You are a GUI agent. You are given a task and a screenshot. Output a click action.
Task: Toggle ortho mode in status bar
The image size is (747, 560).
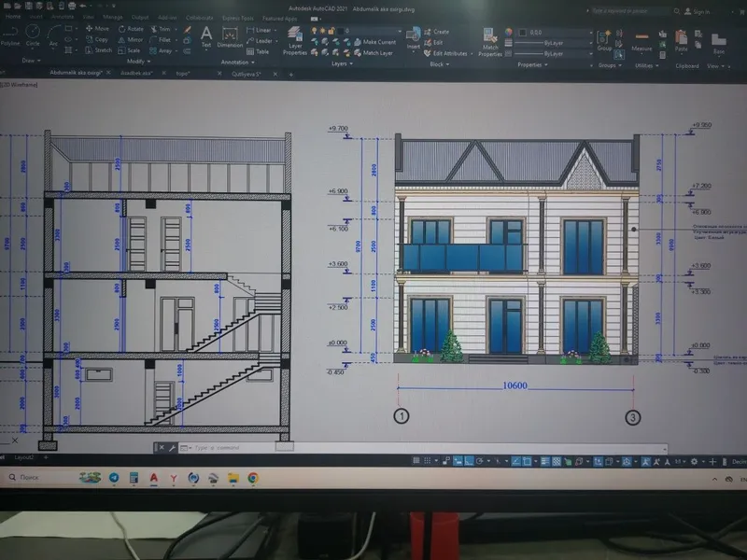pyautogui.click(x=470, y=461)
